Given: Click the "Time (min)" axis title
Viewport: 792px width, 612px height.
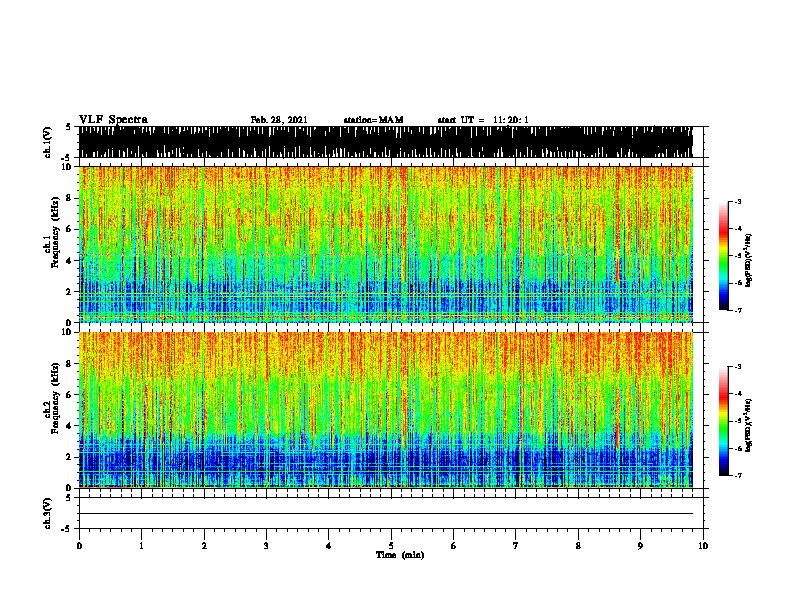Looking at the screenshot, I should click(x=400, y=555).
